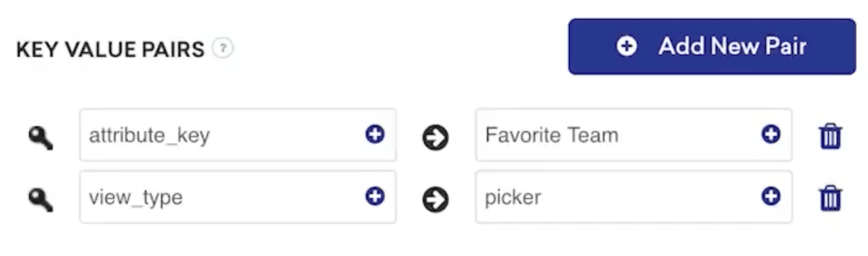This screenshot has width=868, height=256.
Task: Click the key icon beside attribute_key
Action: (x=41, y=137)
